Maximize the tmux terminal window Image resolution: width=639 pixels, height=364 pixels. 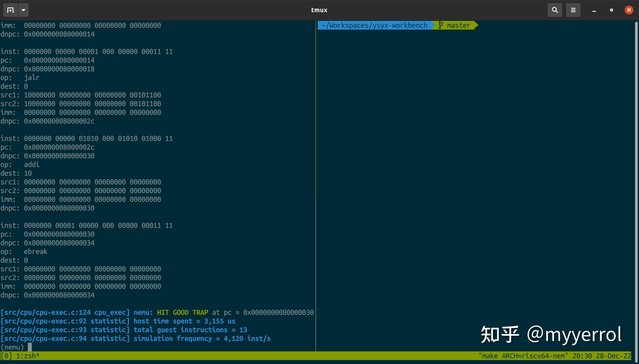click(x=611, y=10)
